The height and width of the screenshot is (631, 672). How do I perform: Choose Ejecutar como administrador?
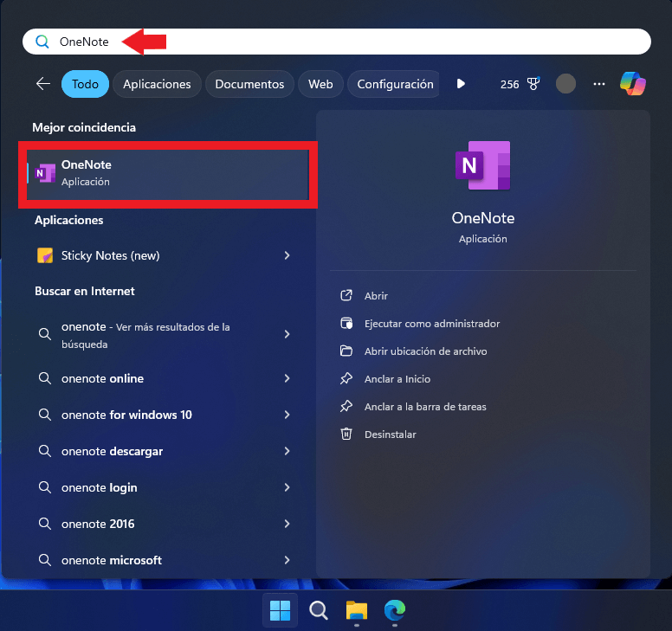coord(432,324)
